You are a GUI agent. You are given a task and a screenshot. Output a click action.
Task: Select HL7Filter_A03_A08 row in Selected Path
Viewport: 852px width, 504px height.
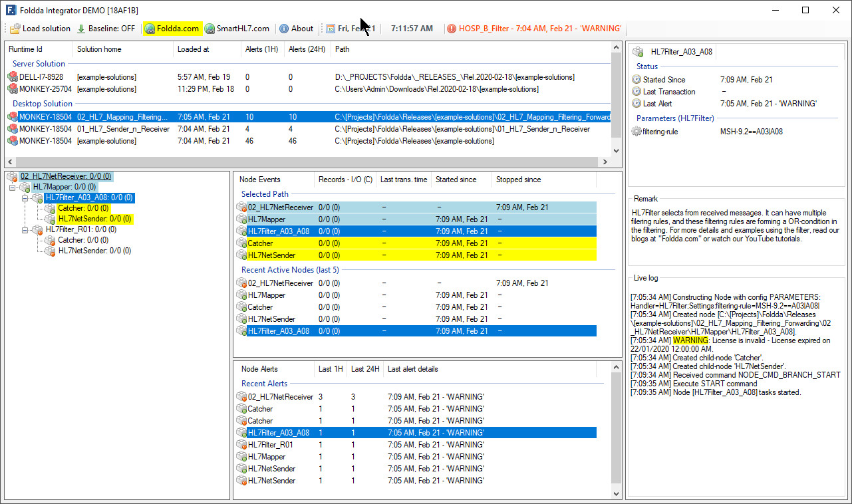click(416, 231)
